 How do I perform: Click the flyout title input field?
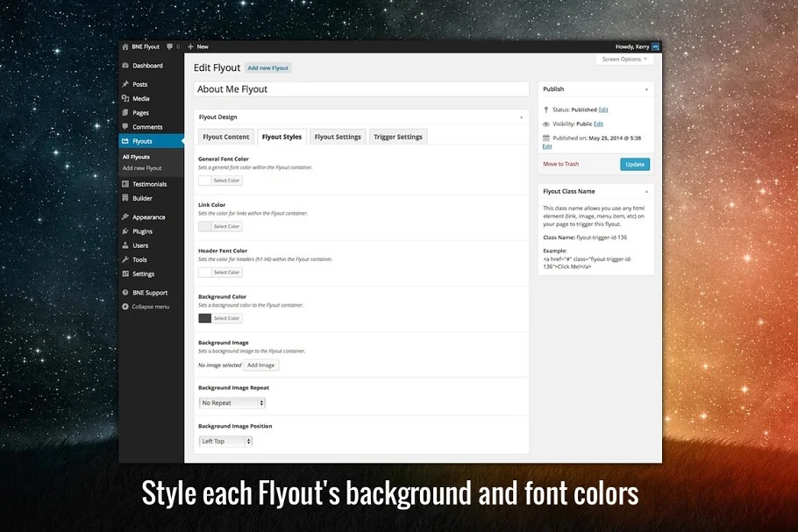(360, 89)
